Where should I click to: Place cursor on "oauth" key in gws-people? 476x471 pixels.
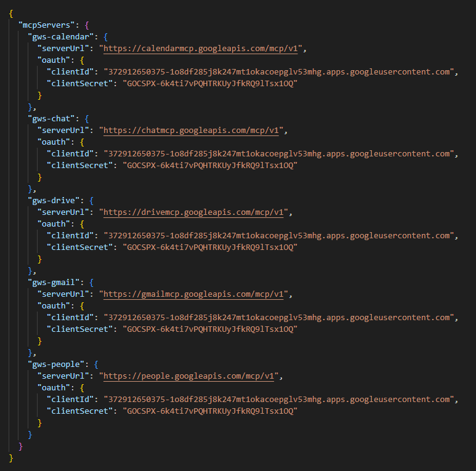click(54, 388)
